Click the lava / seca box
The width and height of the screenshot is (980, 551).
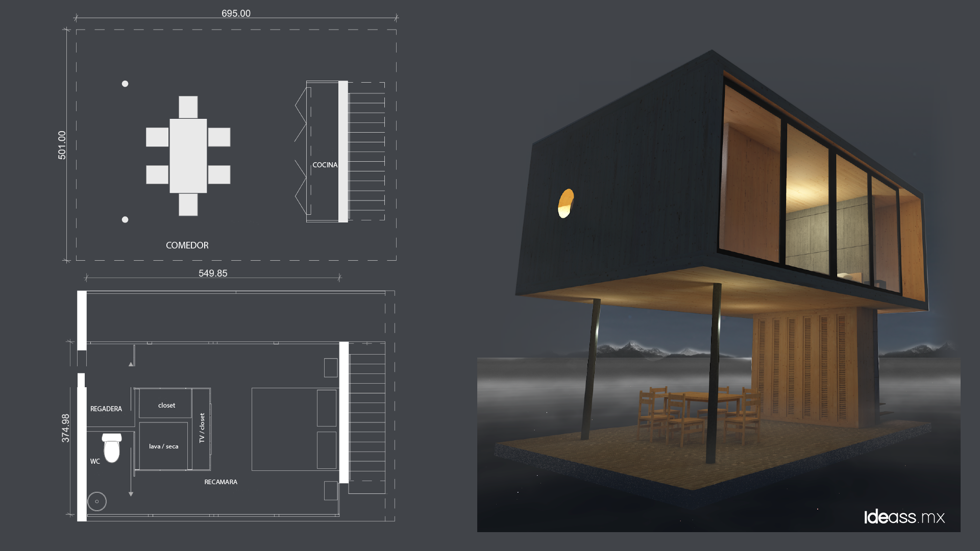point(163,446)
